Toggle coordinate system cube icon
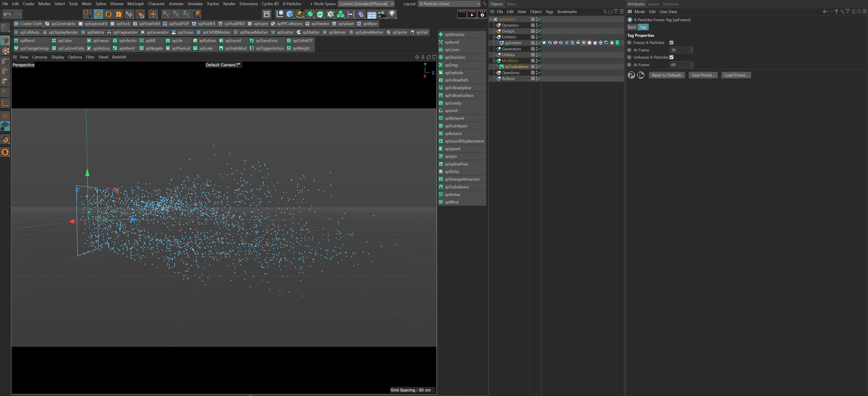868x396 pixels. point(197,14)
